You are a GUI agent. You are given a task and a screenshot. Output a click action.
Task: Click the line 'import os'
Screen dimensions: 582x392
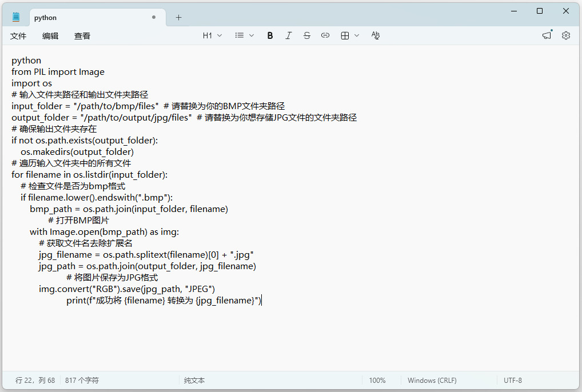pyautogui.click(x=31, y=83)
